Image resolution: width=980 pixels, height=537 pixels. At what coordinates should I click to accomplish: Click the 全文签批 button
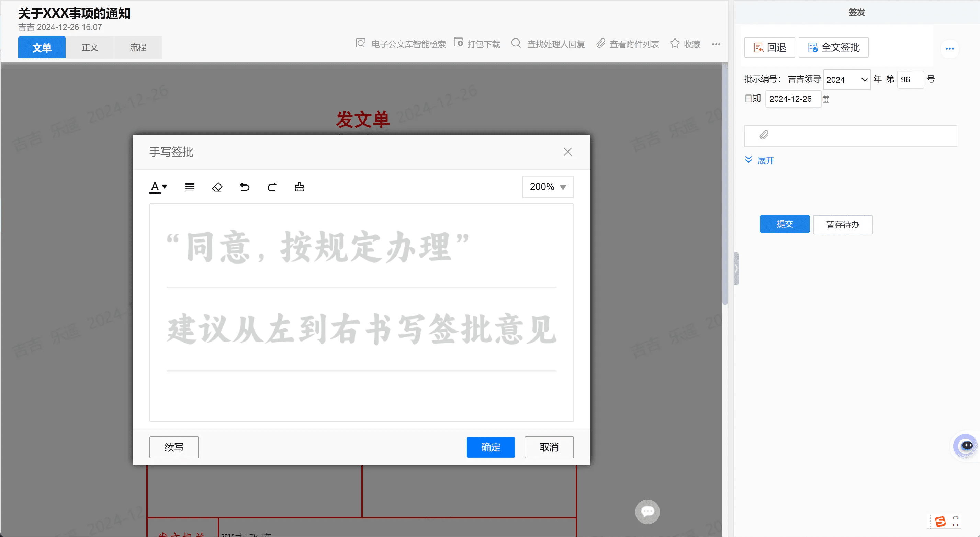tap(834, 47)
